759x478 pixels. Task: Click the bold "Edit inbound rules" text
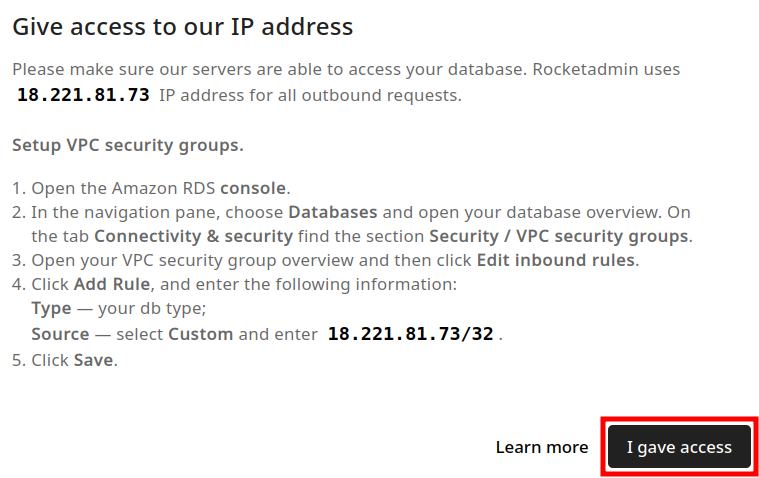click(555, 260)
